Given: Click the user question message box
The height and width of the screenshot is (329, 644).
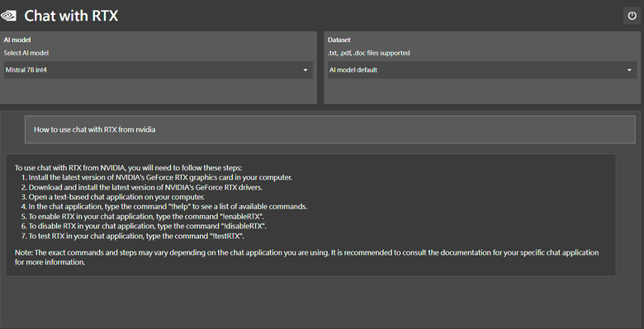Looking at the screenshot, I should (x=329, y=129).
